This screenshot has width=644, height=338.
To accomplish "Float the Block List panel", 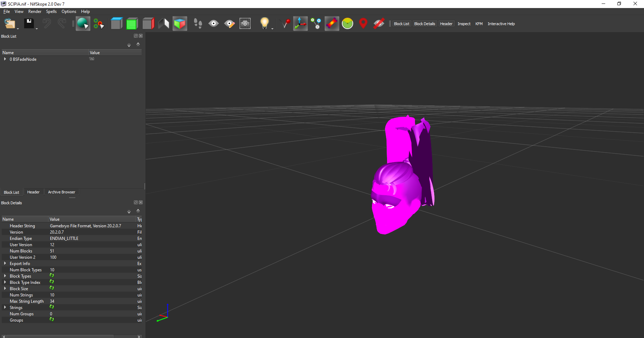I will point(136,36).
